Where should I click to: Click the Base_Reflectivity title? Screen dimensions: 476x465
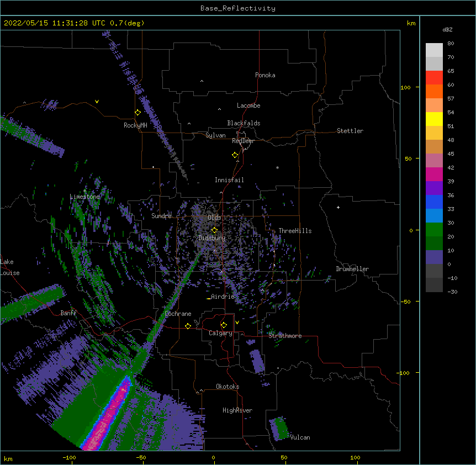[x=238, y=8]
